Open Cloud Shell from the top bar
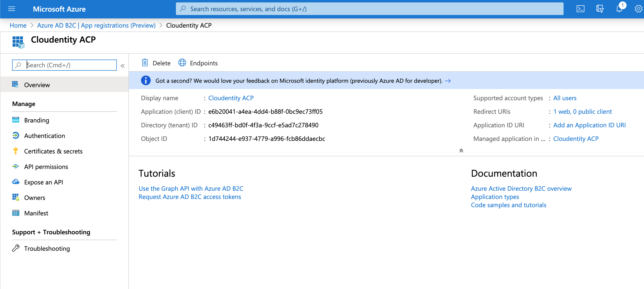The image size is (644, 289). [x=580, y=9]
